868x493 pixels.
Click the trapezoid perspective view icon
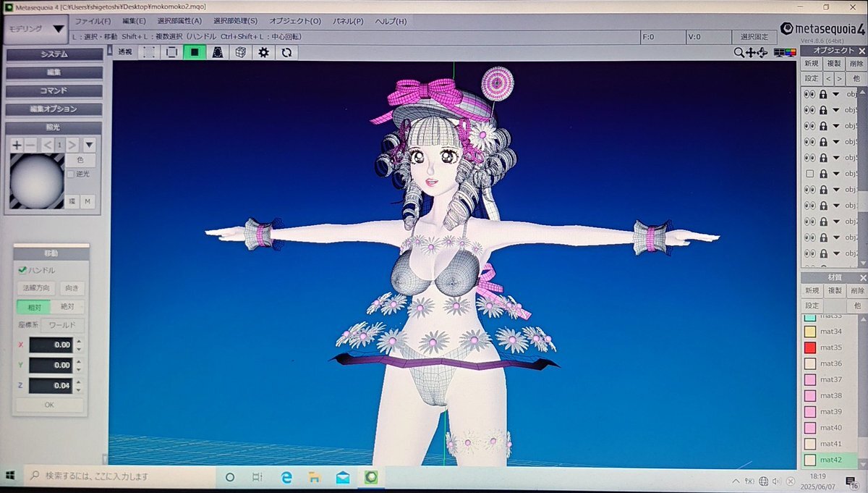[217, 52]
